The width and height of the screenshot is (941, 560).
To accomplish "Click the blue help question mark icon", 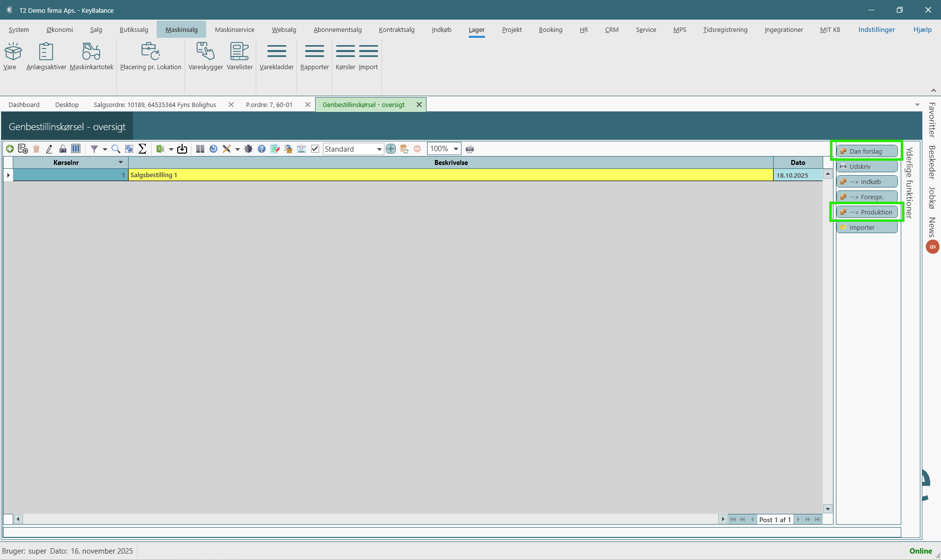I will pos(262,149).
